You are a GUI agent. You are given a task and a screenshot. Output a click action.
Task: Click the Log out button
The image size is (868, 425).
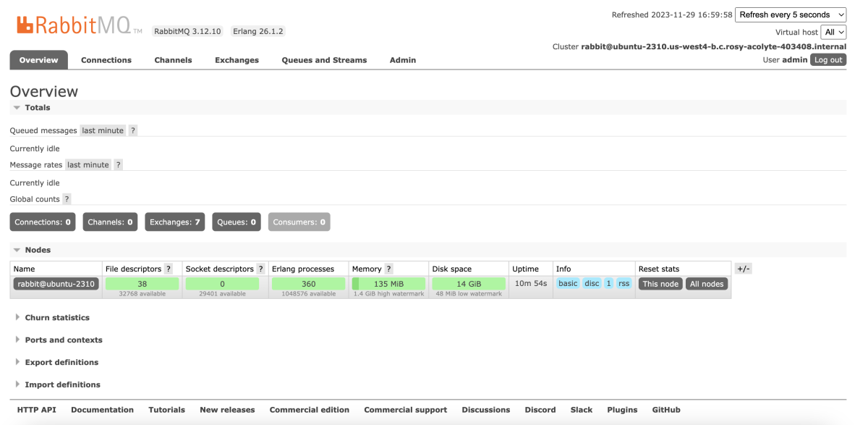(x=828, y=60)
